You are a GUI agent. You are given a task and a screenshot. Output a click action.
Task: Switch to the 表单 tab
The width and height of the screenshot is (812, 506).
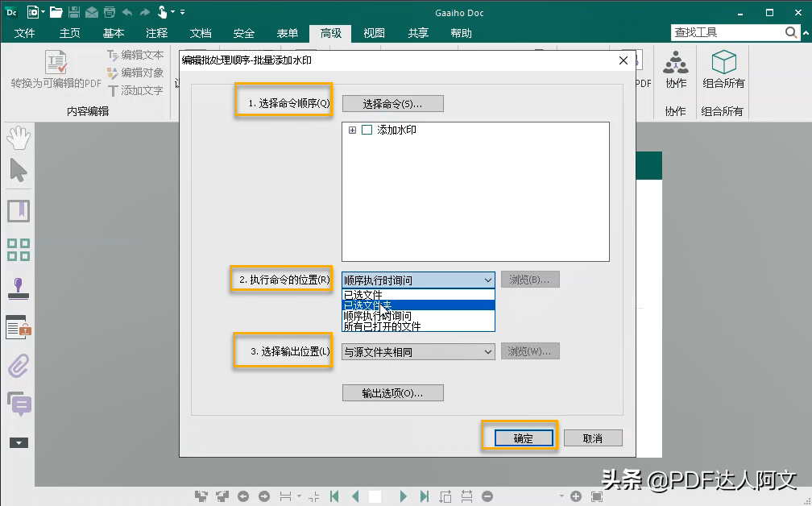click(287, 33)
